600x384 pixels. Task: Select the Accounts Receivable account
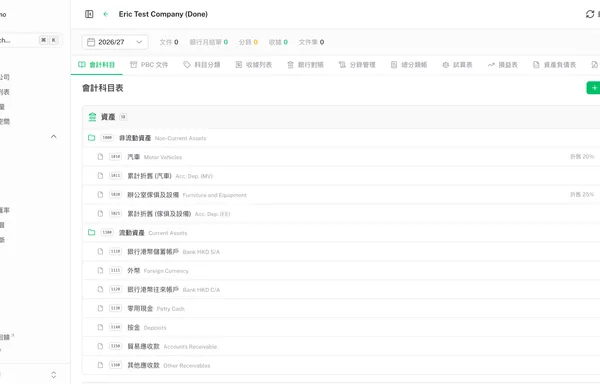pos(341,346)
